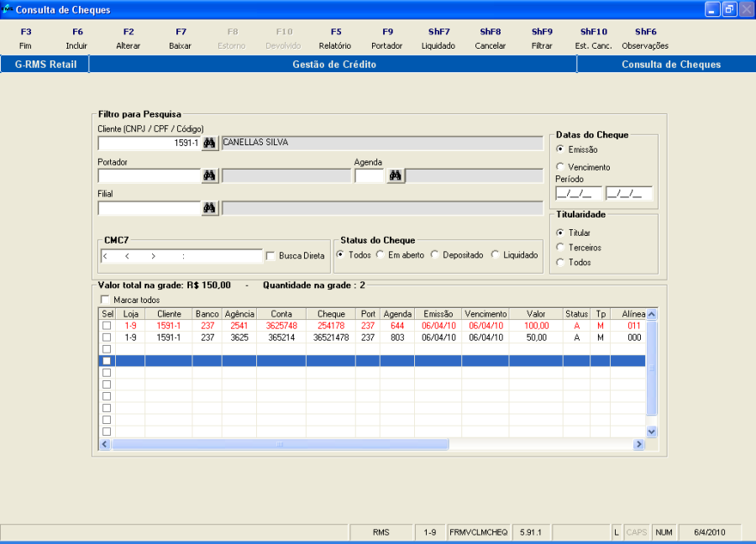Select the Vencimento date radio button

(560, 167)
